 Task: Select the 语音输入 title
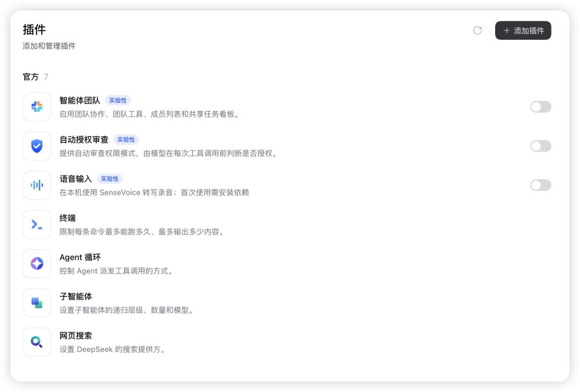click(76, 179)
